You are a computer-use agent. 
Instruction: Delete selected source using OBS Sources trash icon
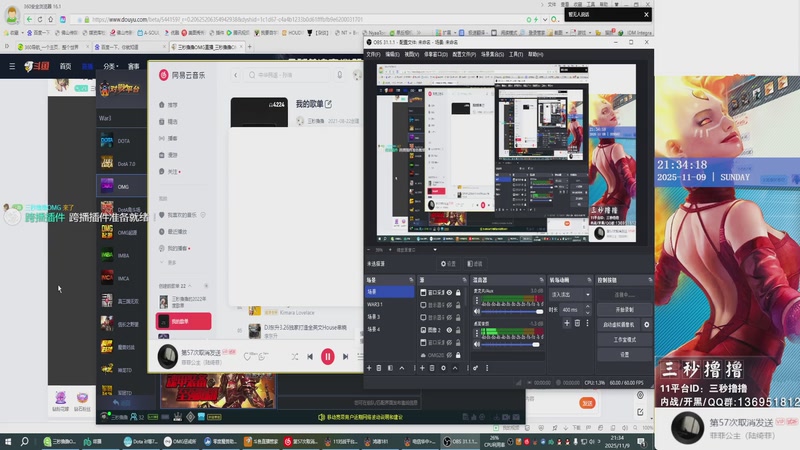(432, 368)
